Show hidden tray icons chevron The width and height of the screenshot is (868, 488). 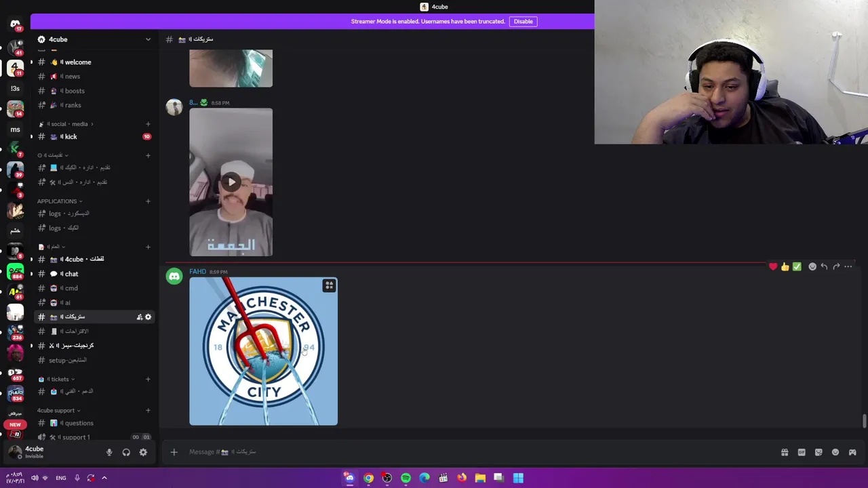pyautogui.click(x=104, y=478)
